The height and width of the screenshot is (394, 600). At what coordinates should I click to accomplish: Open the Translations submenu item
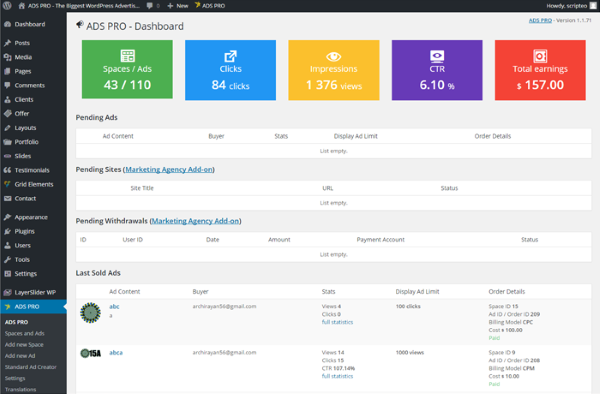21,389
